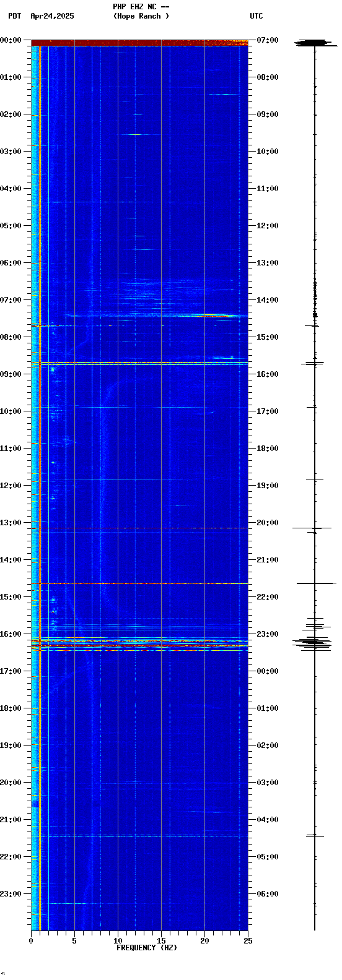Click the PDT '23:00' time label
This screenshot has height=980, width=342.
coord(11,894)
